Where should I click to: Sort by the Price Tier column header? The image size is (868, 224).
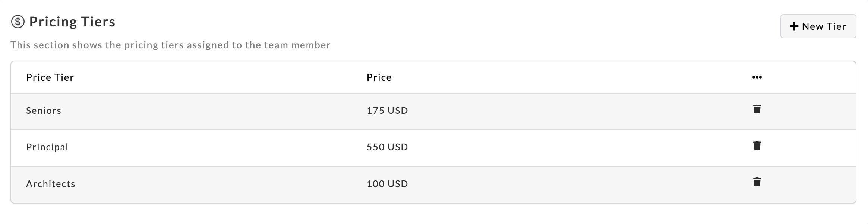(x=50, y=77)
